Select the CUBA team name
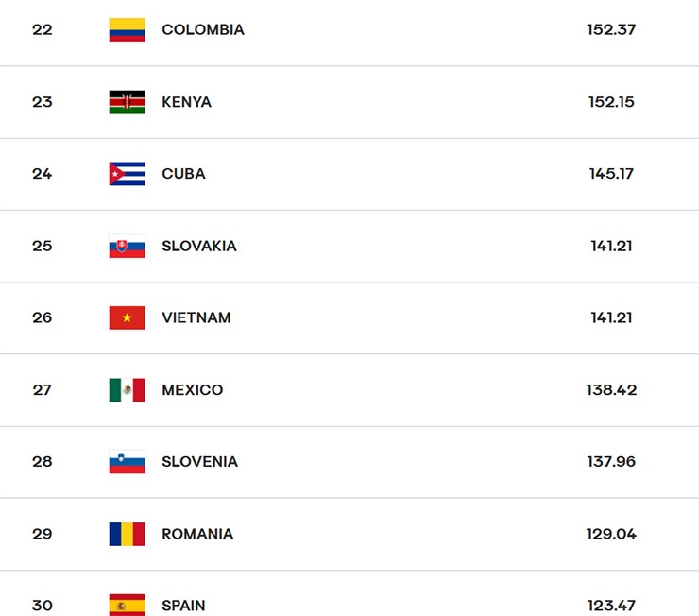This screenshot has height=616, width=699. (x=183, y=174)
